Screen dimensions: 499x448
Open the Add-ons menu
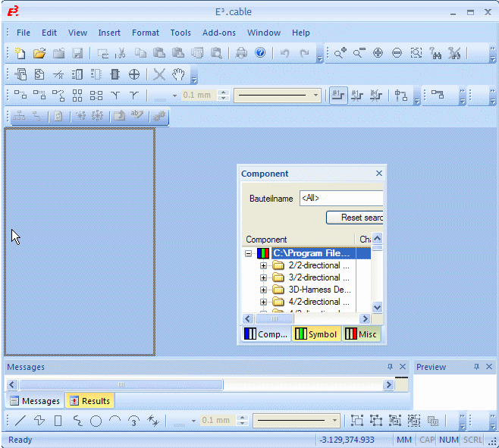pos(219,33)
